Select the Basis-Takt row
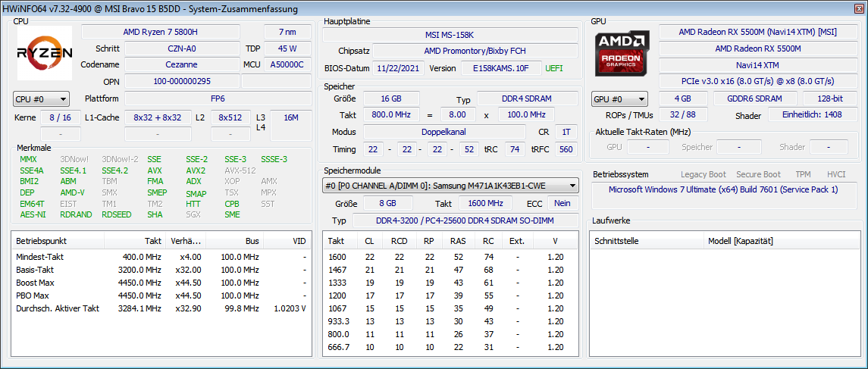The height and width of the screenshot is (369, 868). coord(161,270)
